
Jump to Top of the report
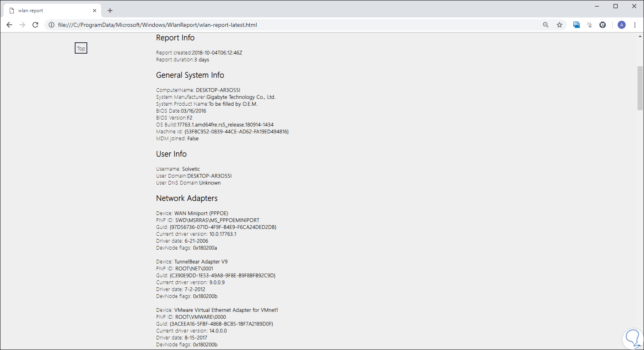(81, 48)
